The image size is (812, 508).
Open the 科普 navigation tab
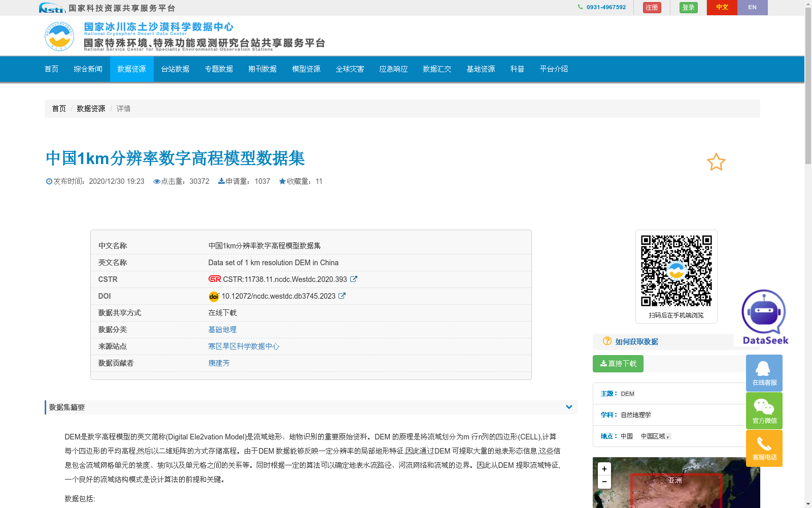coord(518,69)
